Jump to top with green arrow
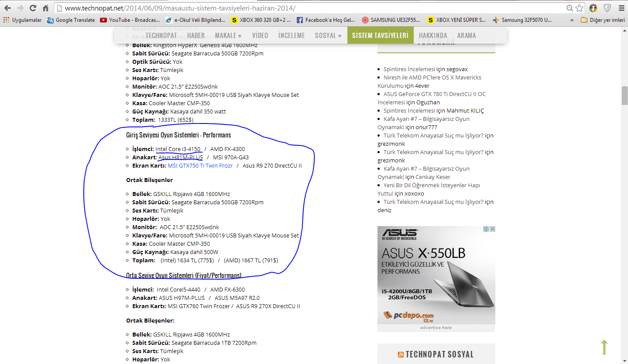This screenshot has height=364, width=628. [604, 347]
